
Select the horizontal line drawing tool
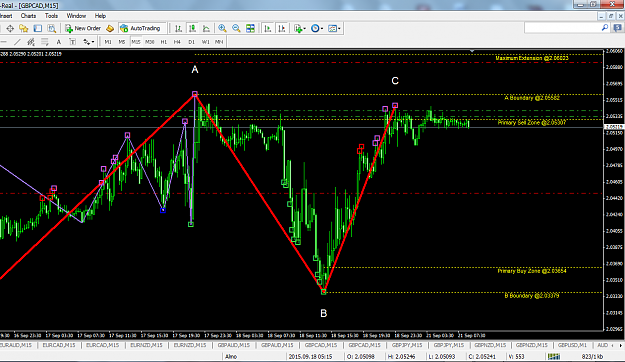(4, 42)
